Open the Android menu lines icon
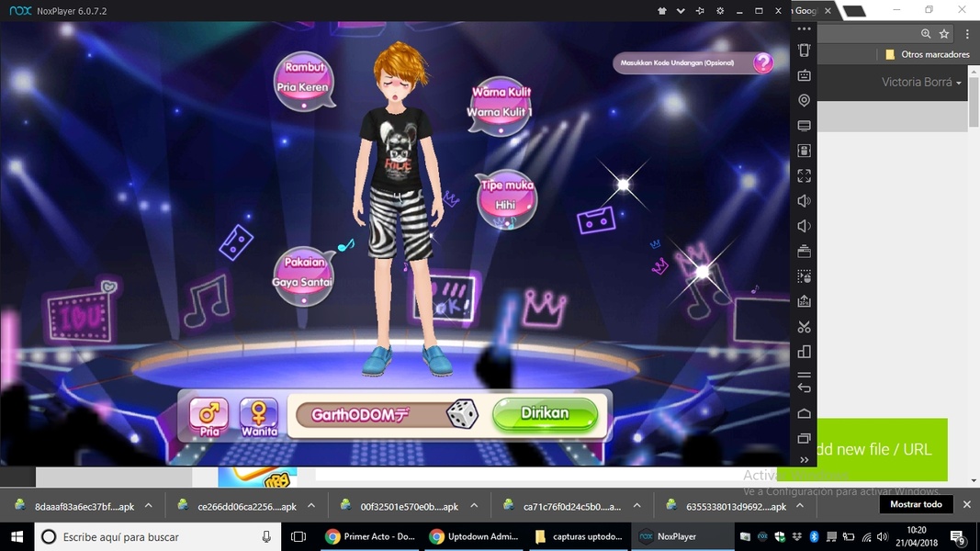Viewport: 980px width, 551px height. point(805,374)
